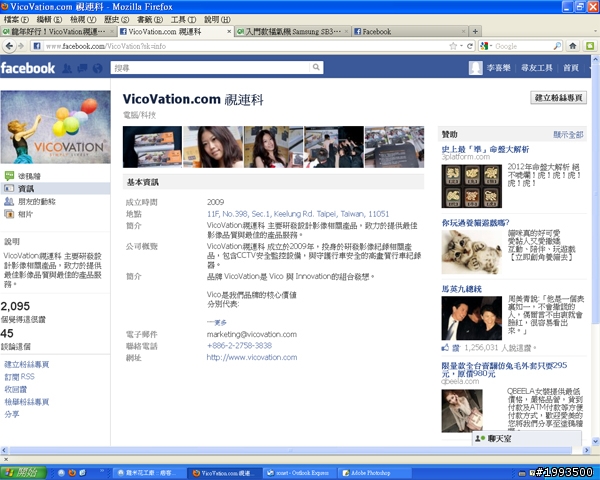
Task: Open Facebook friend requests icon
Action: [67, 68]
